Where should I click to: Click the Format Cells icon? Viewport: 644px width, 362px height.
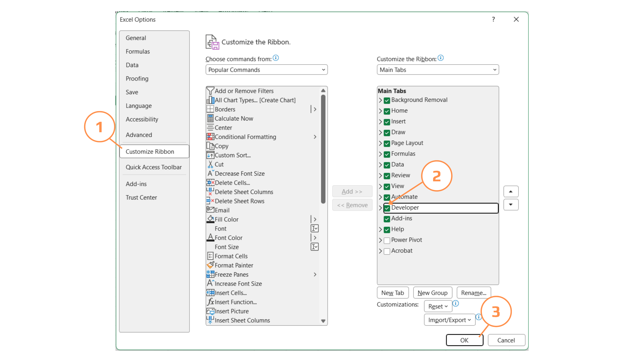pos(210,256)
